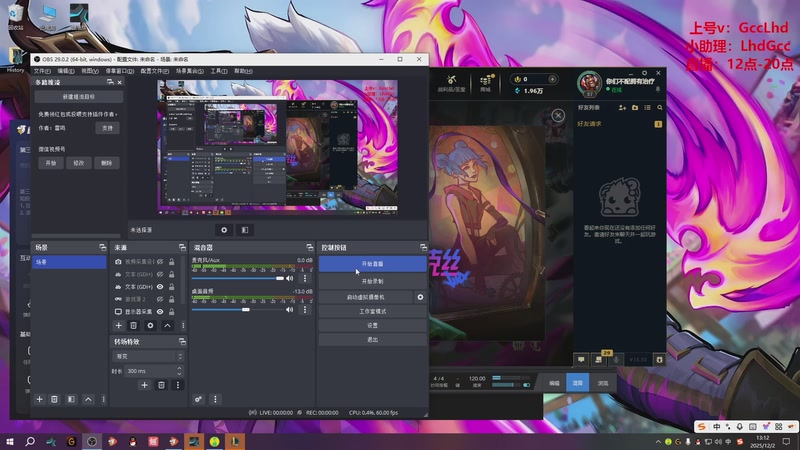Viewport: 800px width, 450px height.
Task: Open the 工具 Tools menu
Action: click(x=219, y=71)
